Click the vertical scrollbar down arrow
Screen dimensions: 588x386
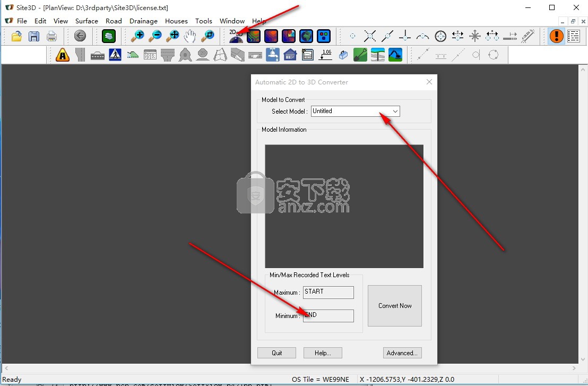pos(583,359)
